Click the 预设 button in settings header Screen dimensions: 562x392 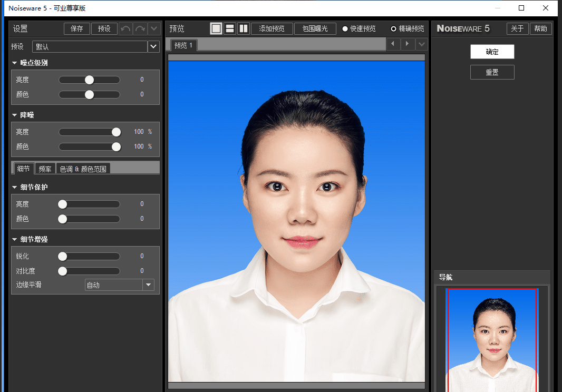pyautogui.click(x=104, y=28)
